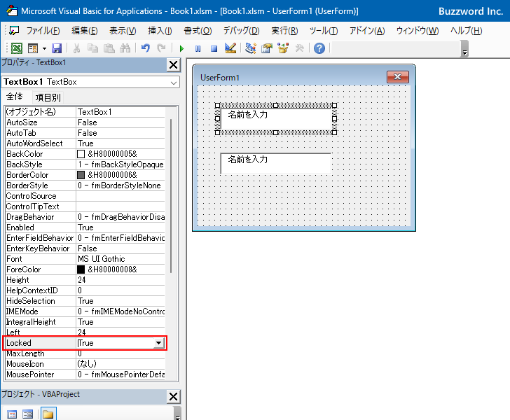Select the second TextBox on UserForm1
This screenshot has height=420, width=510.
click(276, 164)
